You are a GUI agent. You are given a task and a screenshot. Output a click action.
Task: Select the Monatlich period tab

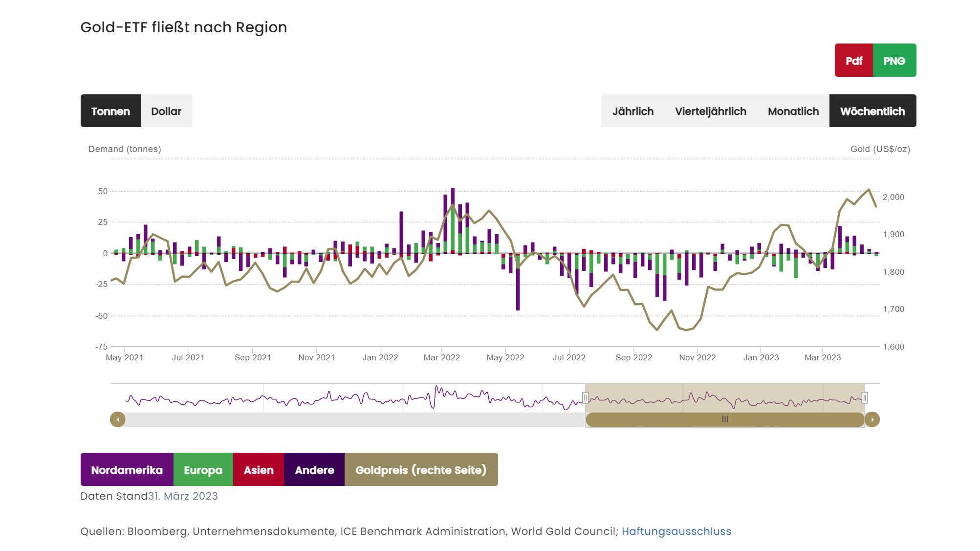coord(793,111)
